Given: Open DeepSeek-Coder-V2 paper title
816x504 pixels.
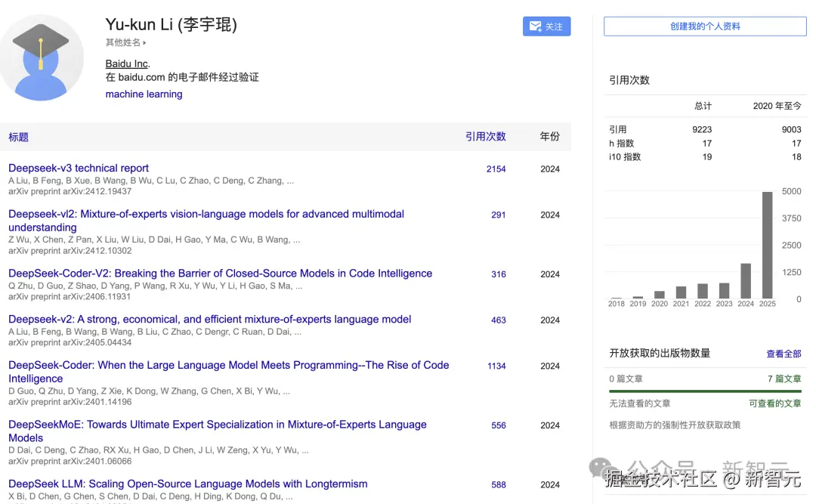Looking at the screenshot, I should click(220, 274).
